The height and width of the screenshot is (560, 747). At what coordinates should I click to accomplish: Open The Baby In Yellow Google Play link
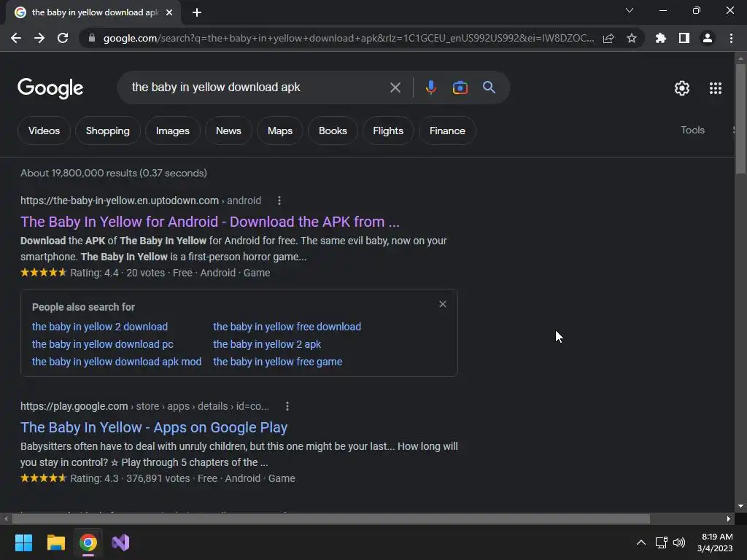153,427
